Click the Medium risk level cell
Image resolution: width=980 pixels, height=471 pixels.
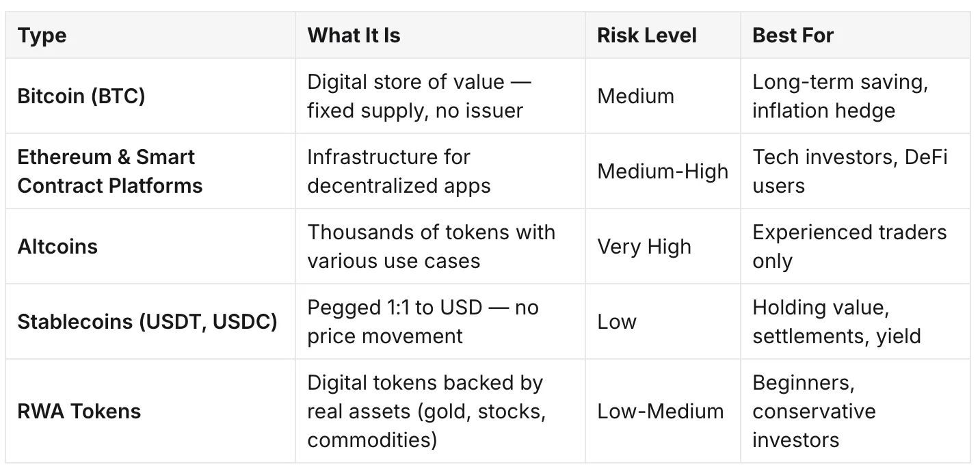tap(635, 96)
